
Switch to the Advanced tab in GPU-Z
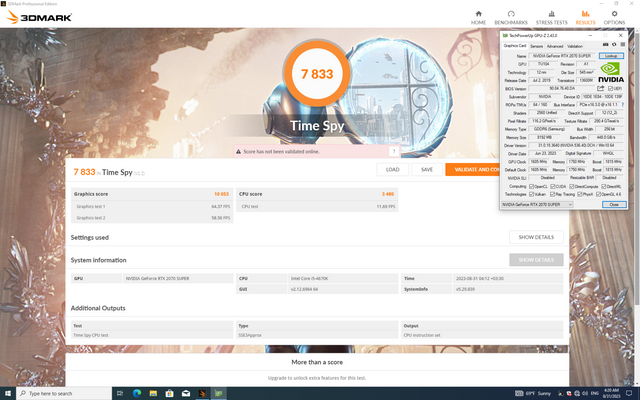555,46
